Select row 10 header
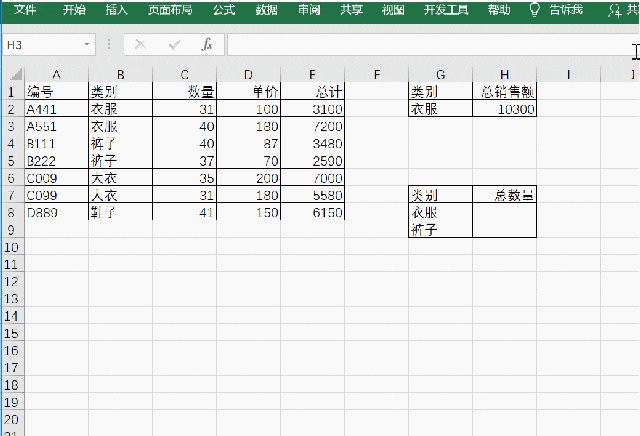Image resolution: width=640 pixels, height=436 pixels. (11, 247)
